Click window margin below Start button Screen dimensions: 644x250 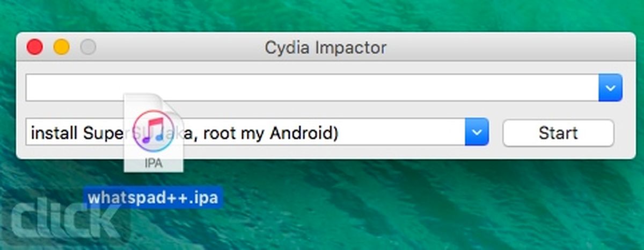click(558, 153)
